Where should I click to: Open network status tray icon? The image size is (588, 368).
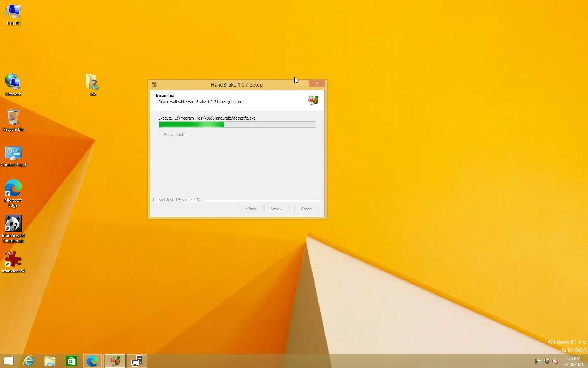pos(547,361)
